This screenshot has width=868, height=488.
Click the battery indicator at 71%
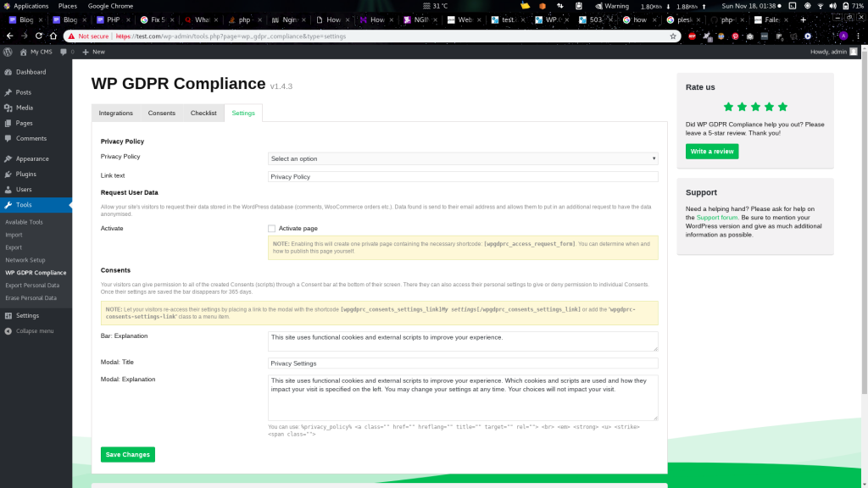pos(853,6)
